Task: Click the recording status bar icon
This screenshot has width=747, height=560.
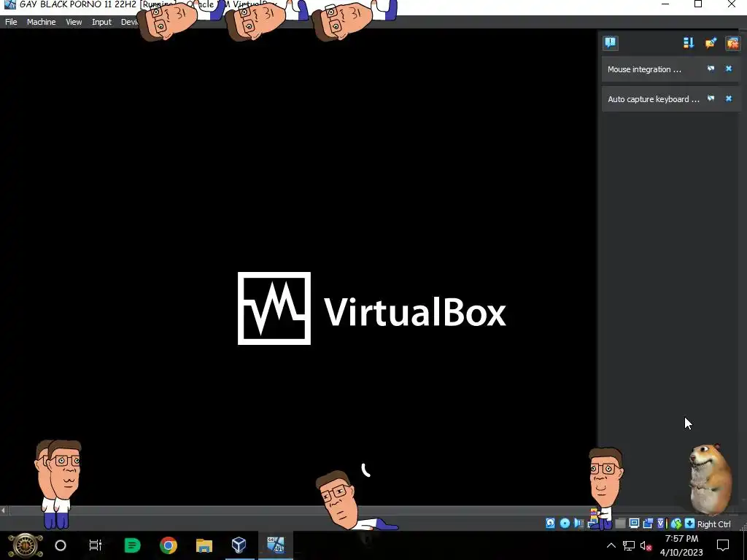Action: tap(648, 524)
